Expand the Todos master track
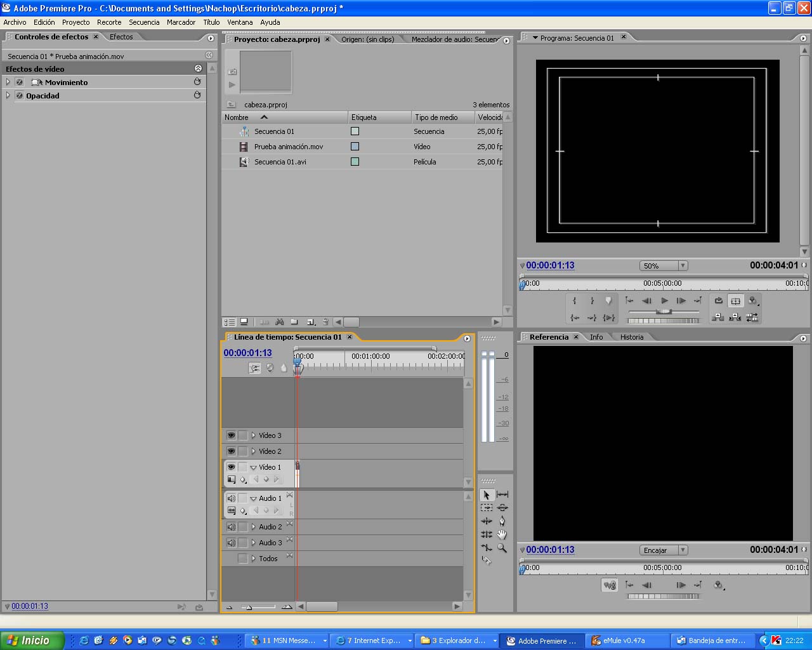The width and height of the screenshot is (812, 650). click(253, 559)
